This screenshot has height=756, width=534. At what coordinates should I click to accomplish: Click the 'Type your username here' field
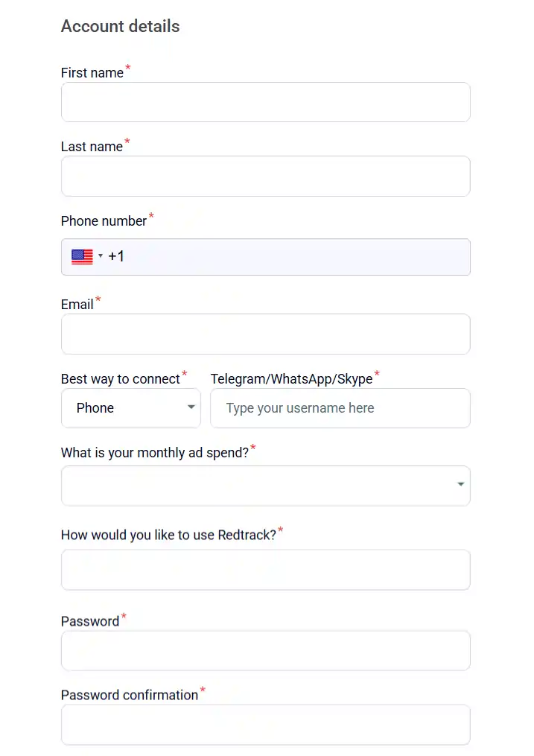pyautogui.click(x=340, y=408)
